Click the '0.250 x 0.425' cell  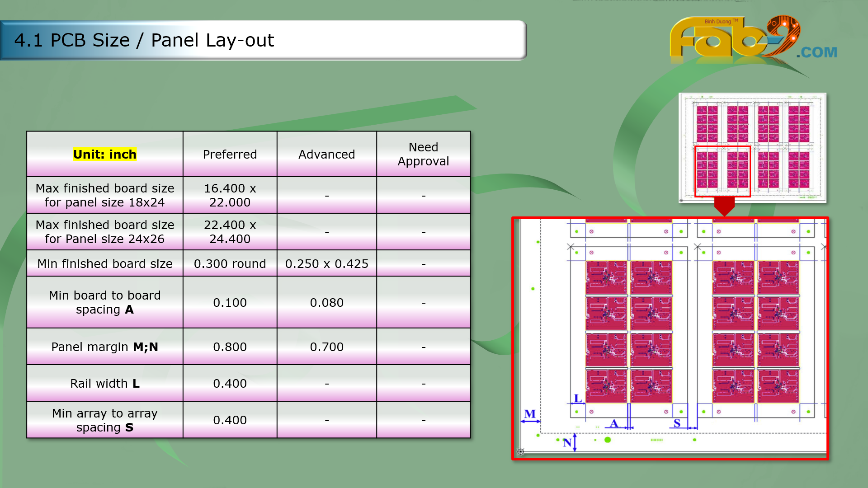pyautogui.click(x=326, y=264)
